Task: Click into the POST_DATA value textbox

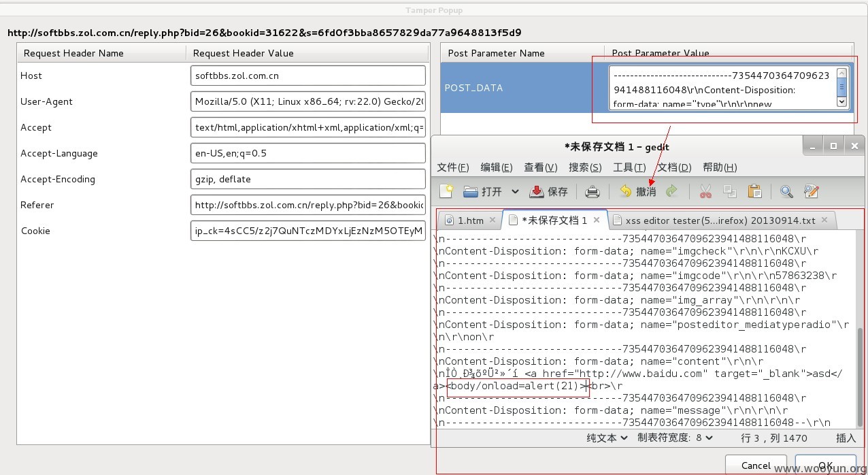Action: pos(721,88)
